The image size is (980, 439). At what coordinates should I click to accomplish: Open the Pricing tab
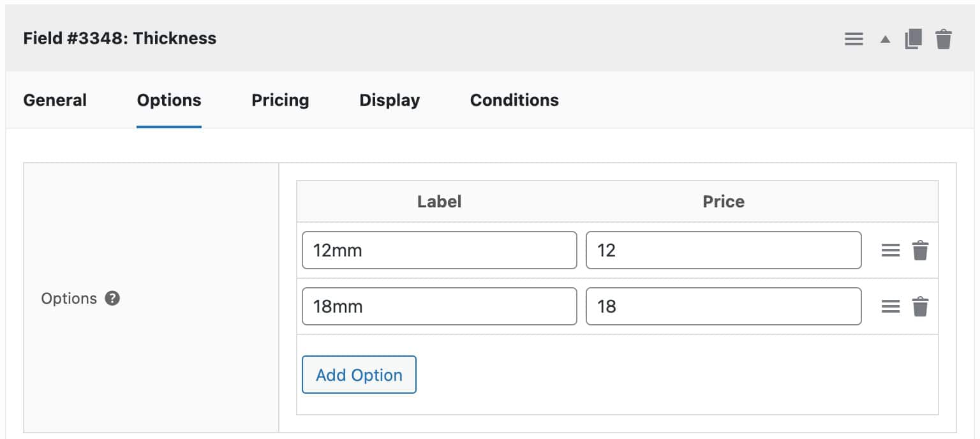(280, 100)
